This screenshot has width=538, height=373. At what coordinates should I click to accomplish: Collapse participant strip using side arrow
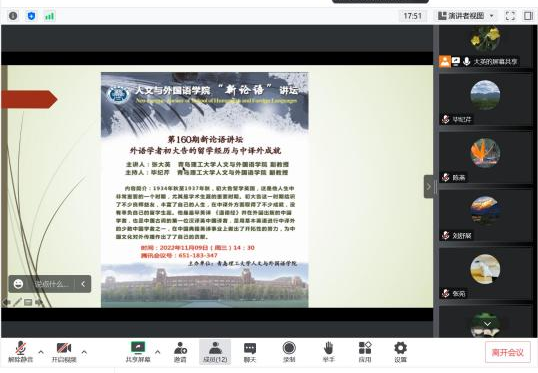click(429, 187)
